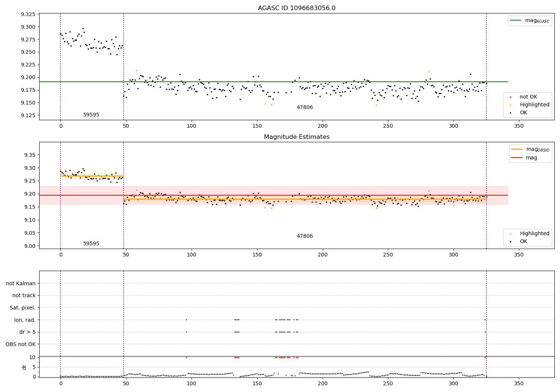Click the 'Ion. rad.' row label
Image resolution: width=560 pixels, height=392 pixels.
[x=25, y=320]
